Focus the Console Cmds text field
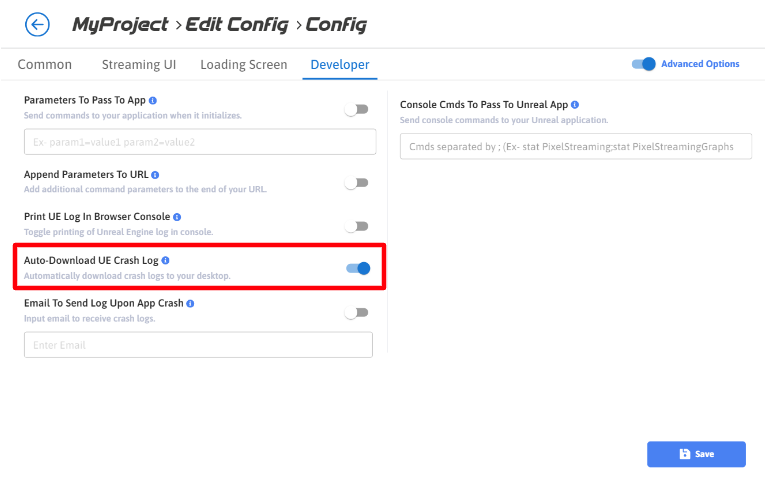765x477 pixels. click(x=575, y=147)
